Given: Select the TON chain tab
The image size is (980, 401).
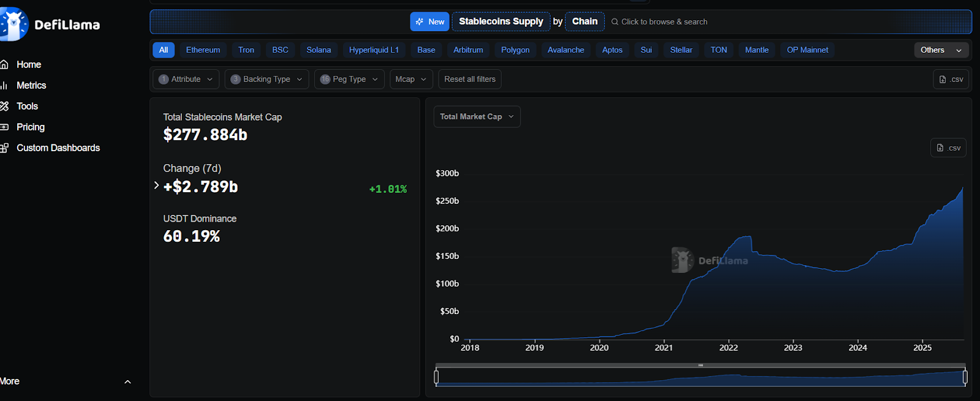Looking at the screenshot, I should 719,50.
